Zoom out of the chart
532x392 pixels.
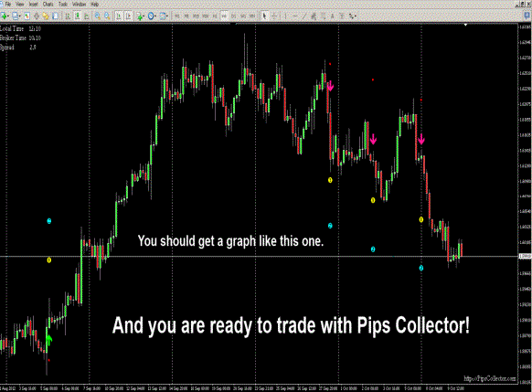pyautogui.click(x=107, y=16)
